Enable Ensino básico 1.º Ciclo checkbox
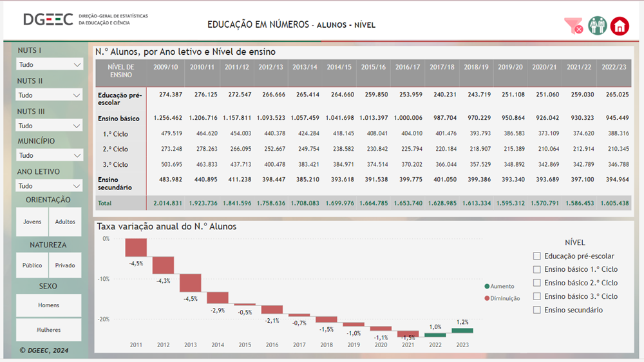This screenshot has height=362, width=644. tap(537, 269)
